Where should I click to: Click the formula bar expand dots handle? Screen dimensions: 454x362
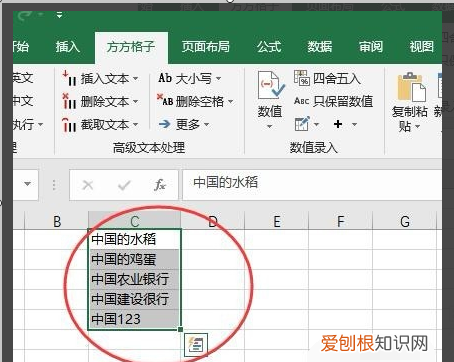54,185
